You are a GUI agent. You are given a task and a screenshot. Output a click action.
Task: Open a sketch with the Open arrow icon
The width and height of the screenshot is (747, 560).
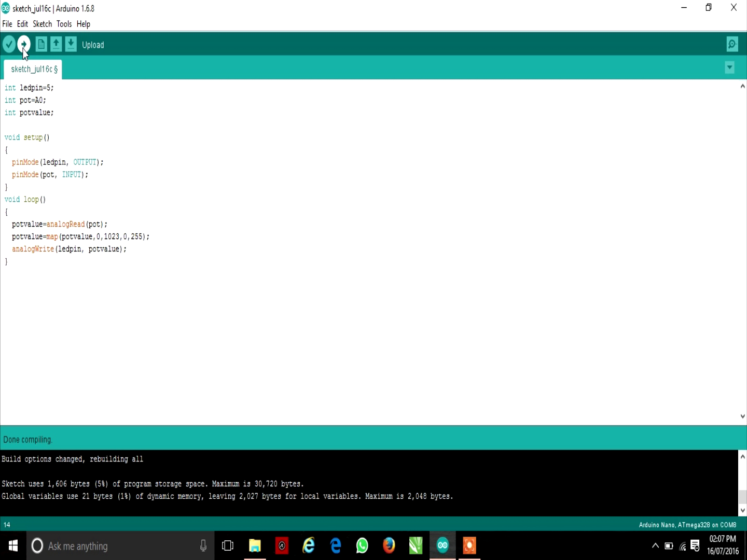[56, 45]
